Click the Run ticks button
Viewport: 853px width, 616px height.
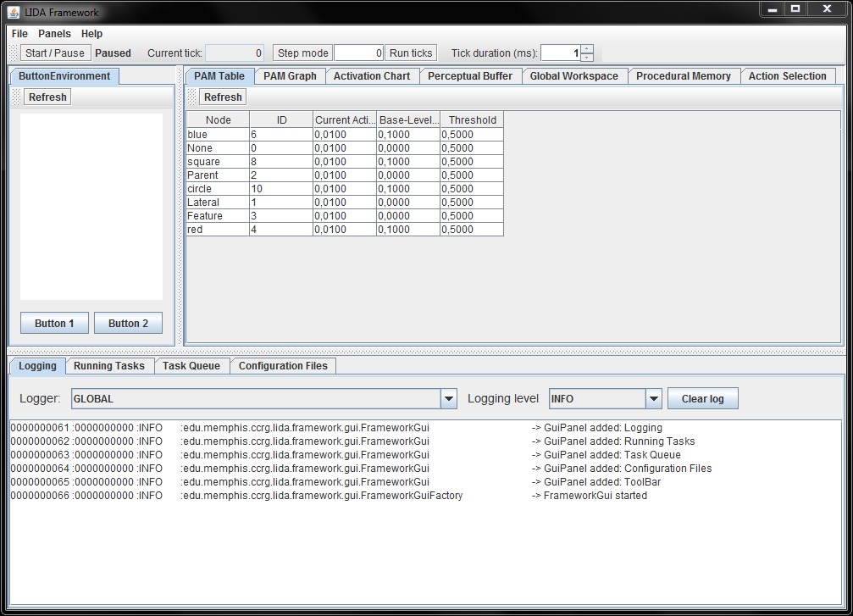[x=411, y=53]
